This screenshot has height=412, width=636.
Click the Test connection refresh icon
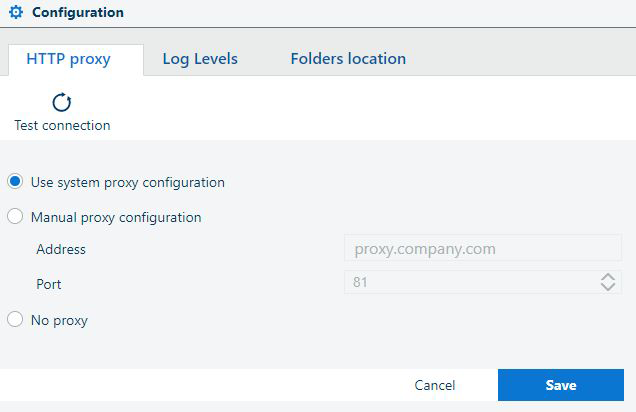(62, 102)
